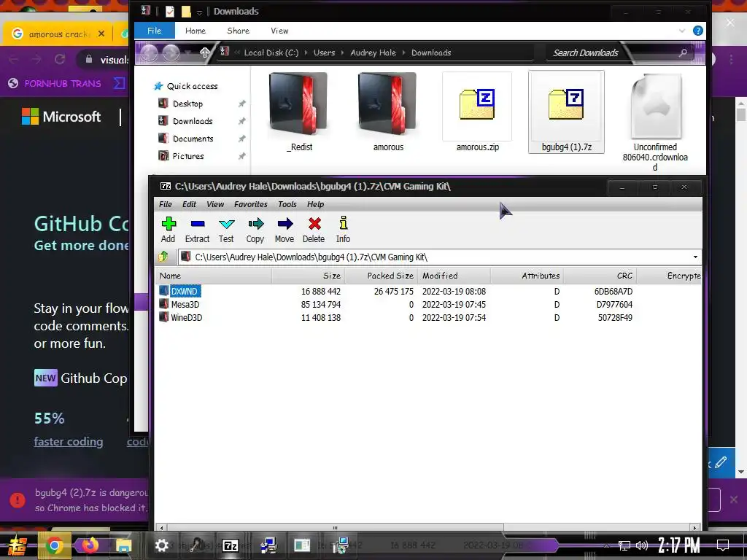747x560 pixels.
Task: Select Downloads in Explorer sidebar
Action: tap(193, 122)
